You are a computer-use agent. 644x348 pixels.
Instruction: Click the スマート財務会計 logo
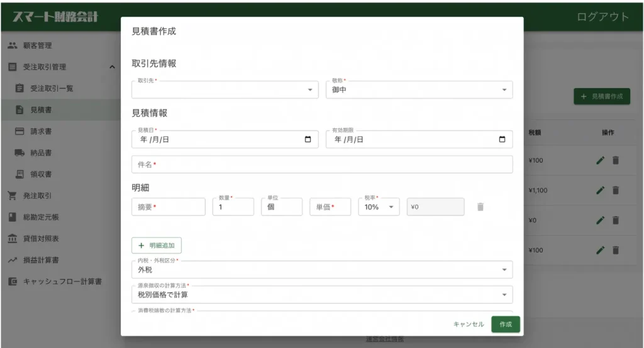pos(55,17)
